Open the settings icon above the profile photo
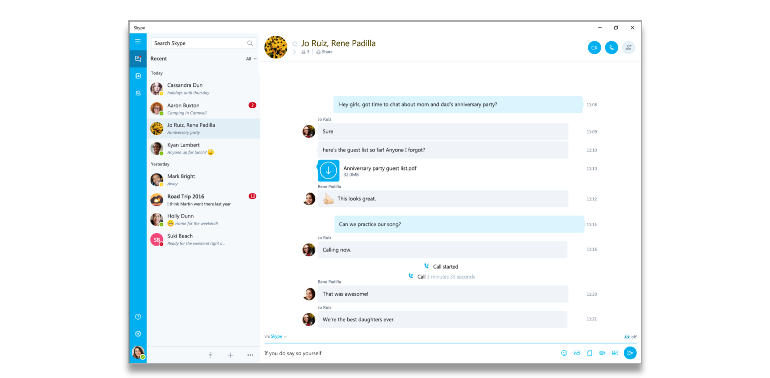This screenshot has width=770, height=378. coord(138,334)
